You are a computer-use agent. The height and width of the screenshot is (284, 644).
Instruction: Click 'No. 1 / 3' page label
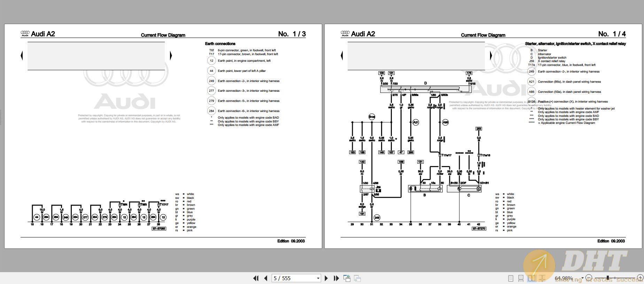click(x=292, y=34)
